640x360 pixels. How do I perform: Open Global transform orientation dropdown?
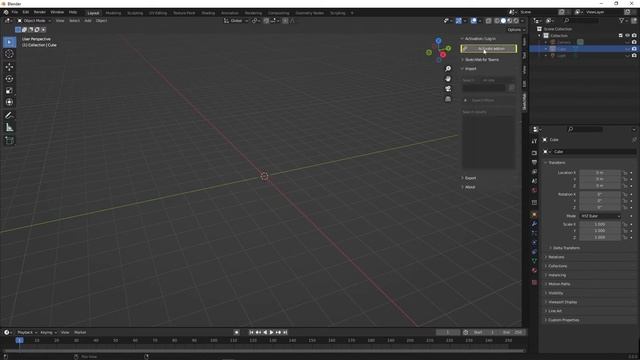236,21
